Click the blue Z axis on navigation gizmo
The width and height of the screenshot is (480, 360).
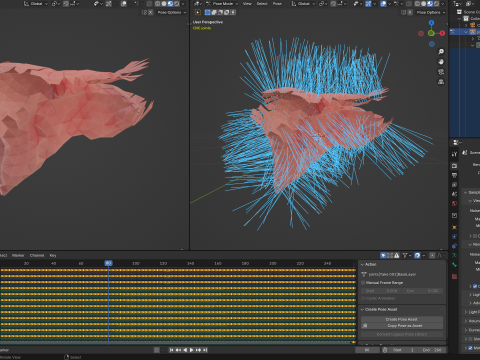(432, 23)
